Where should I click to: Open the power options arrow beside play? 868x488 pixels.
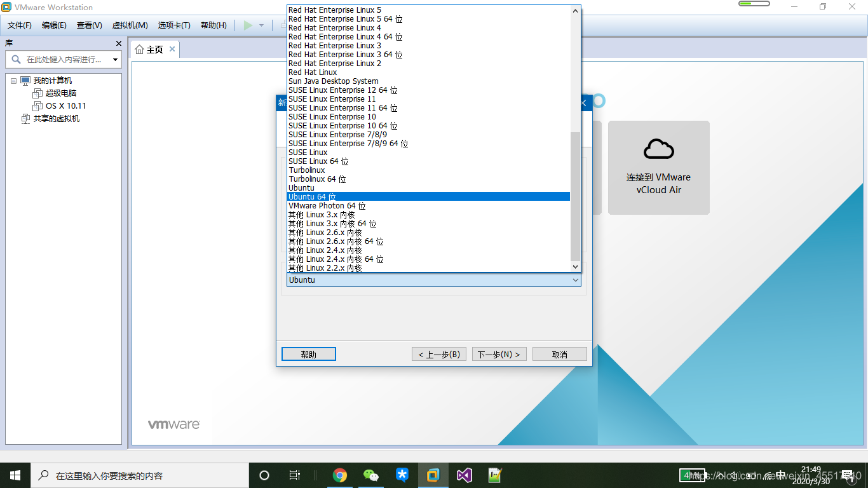pos(261,25)
